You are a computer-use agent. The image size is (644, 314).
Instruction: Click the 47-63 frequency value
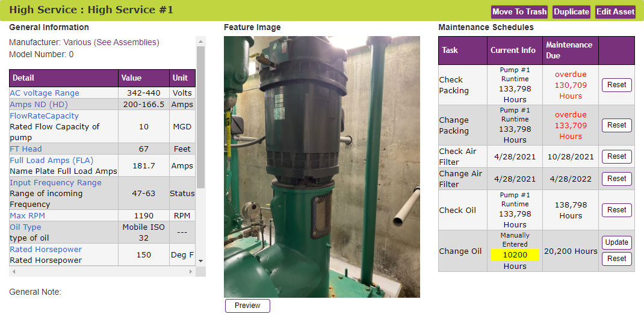(144, 193)
